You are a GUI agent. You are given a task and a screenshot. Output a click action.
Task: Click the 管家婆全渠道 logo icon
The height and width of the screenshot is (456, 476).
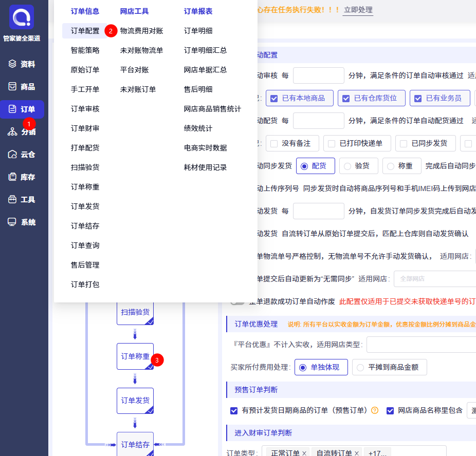click(22, 17)
